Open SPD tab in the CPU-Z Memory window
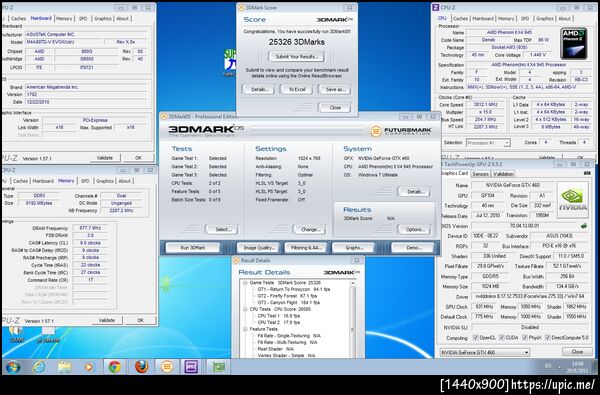This screenshot has width=600, height=395. coord(85,181)
